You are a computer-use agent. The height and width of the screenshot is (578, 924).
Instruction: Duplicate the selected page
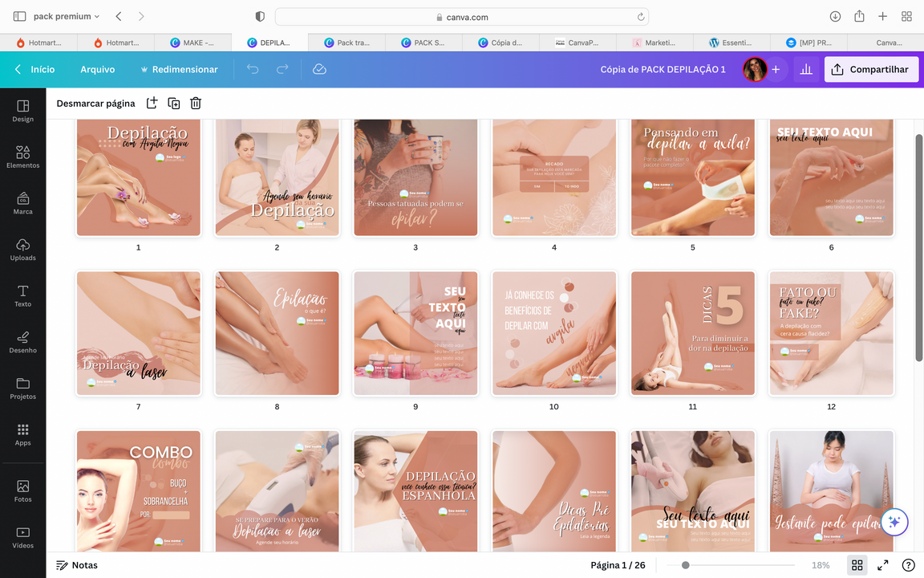[x=173, y=104]
